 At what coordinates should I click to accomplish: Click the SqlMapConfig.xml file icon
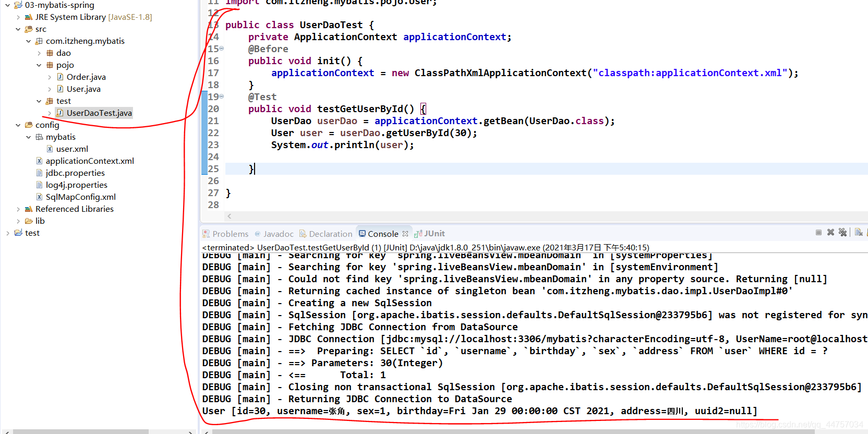click(39, 197)
